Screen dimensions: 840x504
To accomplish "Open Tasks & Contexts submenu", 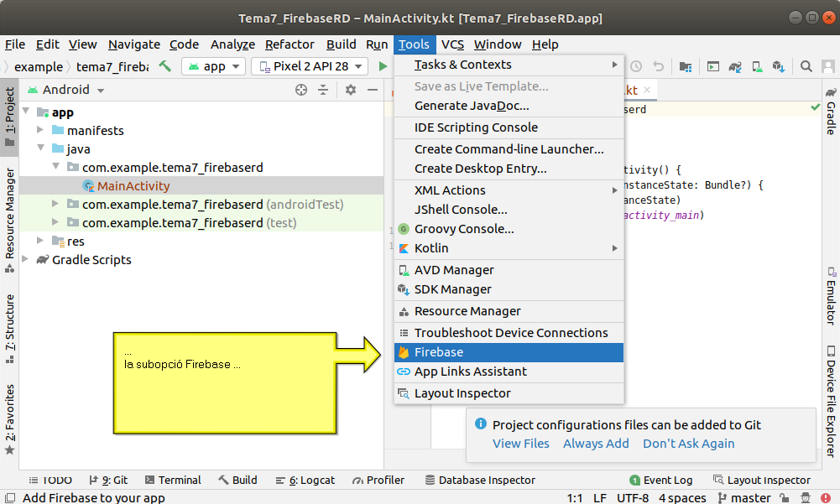I will (509, 65).
